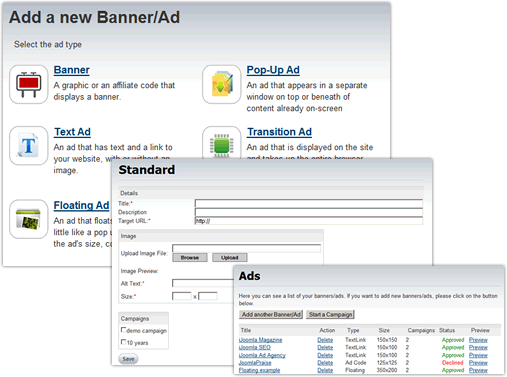Open the Text Ad link
507x377 pixels.
pyautogui.click(x=73, y=132)
